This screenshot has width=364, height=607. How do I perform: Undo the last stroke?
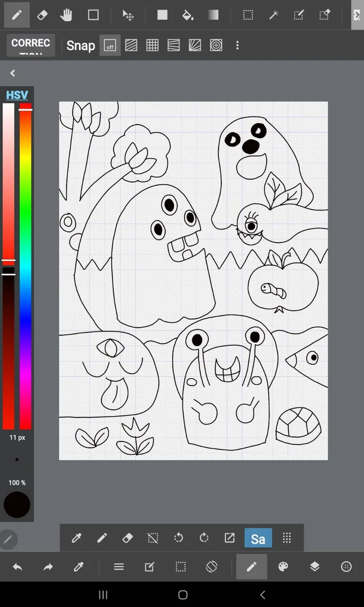[18, 567]
